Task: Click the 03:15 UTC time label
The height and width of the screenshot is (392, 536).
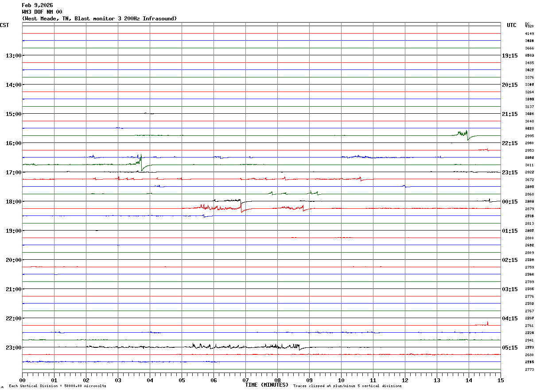Action: point(509,289)
